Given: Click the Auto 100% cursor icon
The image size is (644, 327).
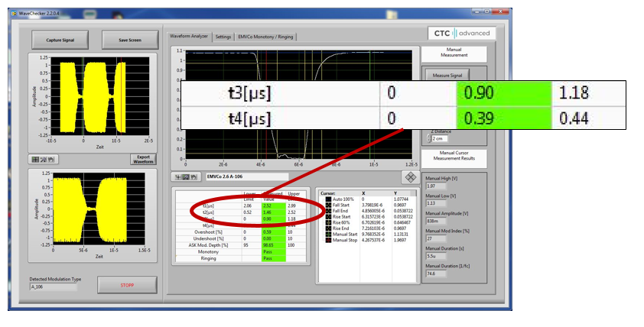Looking at the screenshot, I should pyautogui.click(x=328, y=199).
